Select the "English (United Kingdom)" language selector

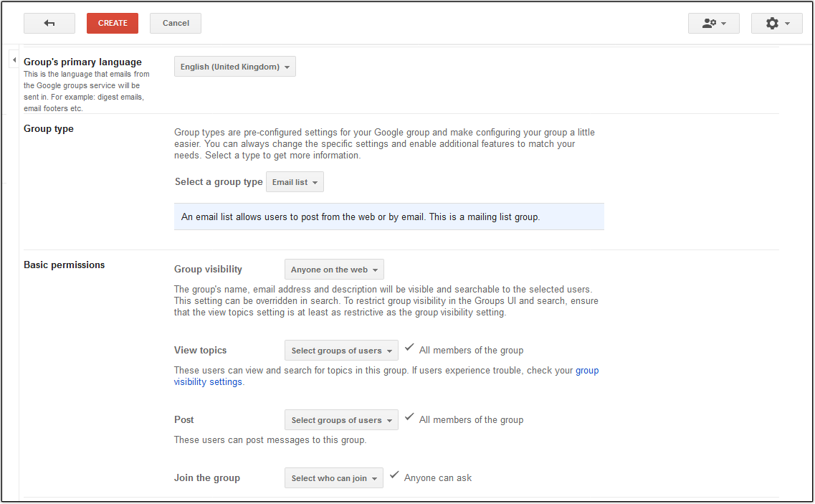click(x=234, y=66)
